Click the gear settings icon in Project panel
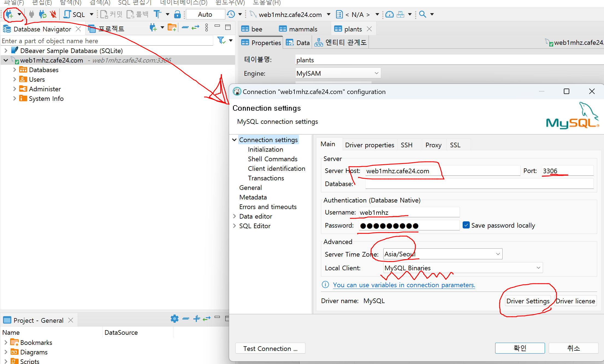Image resolution: width=604 pixels, height=364 pixels. click(x=174, y=319)
